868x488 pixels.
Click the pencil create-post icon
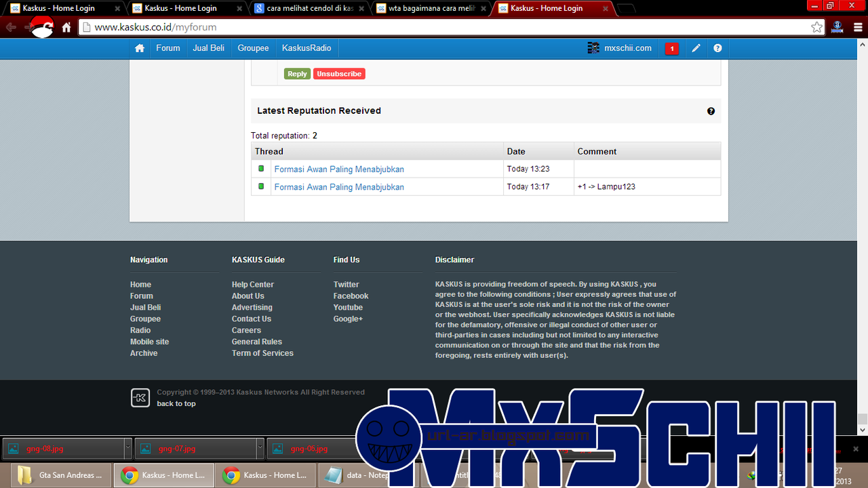(x=696, y=48)
